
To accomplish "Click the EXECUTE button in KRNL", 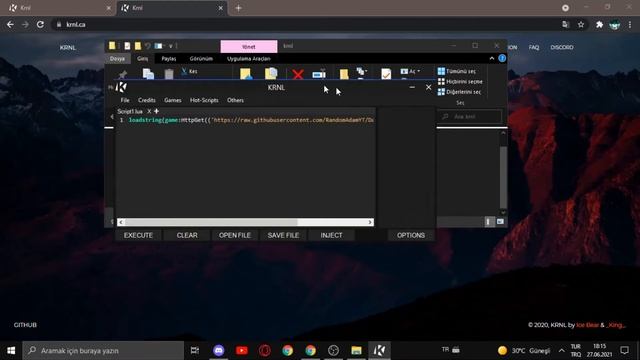I will pos(138,235).
